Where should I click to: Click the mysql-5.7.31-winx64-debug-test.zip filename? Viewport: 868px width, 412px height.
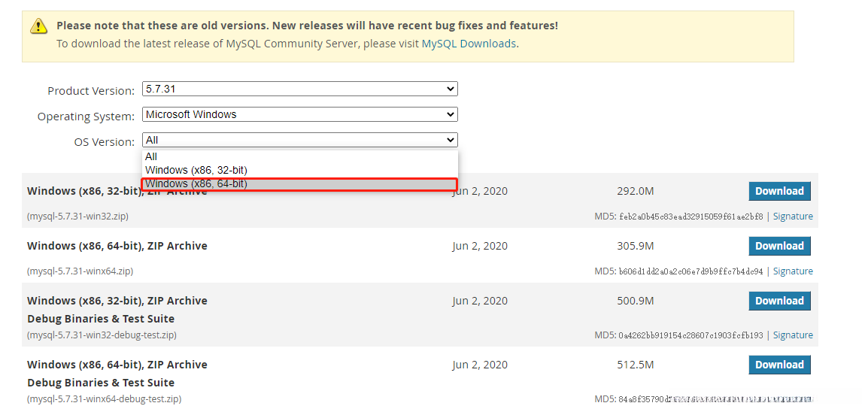(105, 399)
